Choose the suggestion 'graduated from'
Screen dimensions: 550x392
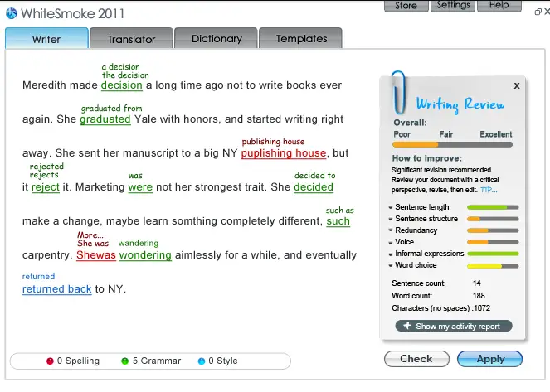111,109
